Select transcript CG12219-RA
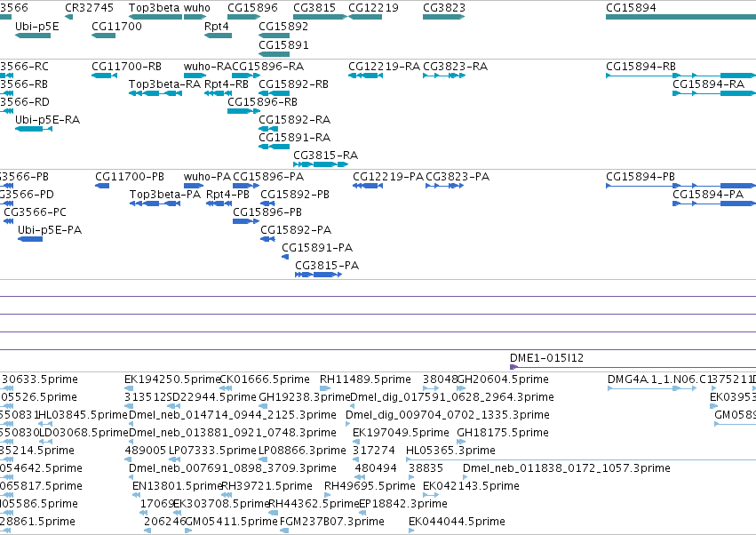756x535 pixels. click(365, 76)
